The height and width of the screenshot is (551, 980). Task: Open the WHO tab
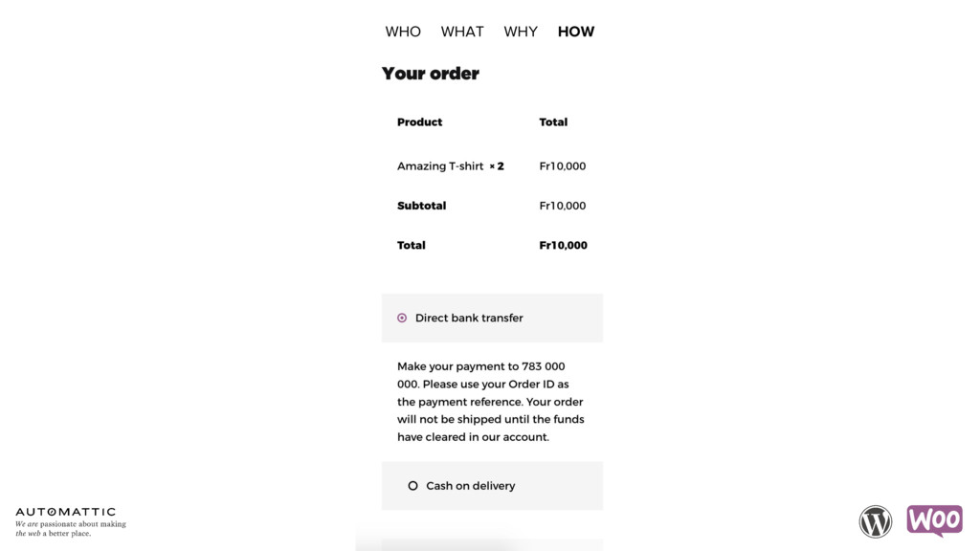coord(403,32)
